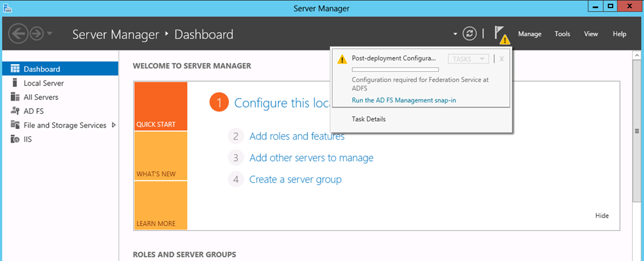Select IIS in the sidebar
The image size is (644, 261).
click(60, 139)
